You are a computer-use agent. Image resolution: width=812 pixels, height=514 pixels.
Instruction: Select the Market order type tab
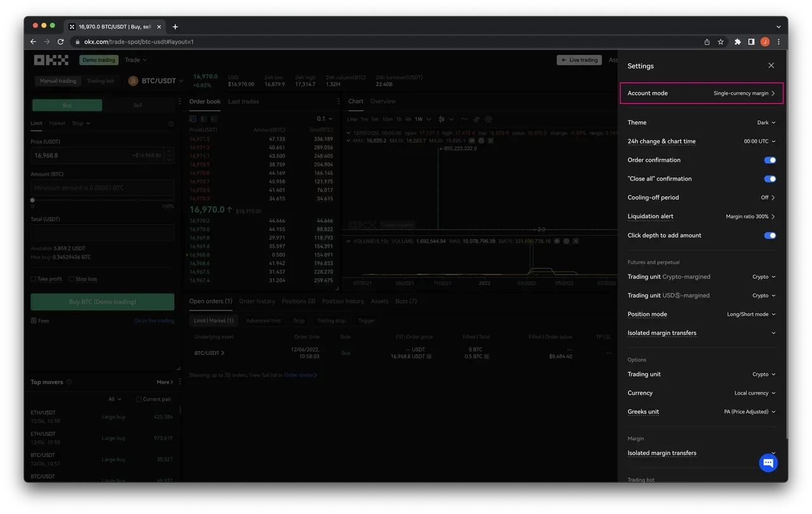click(x=57, y=123)
